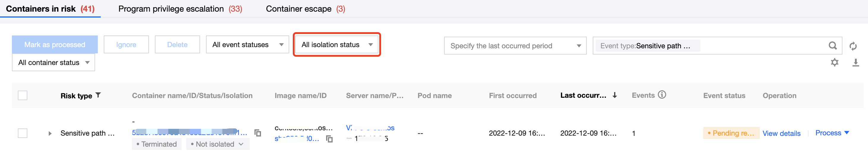
Task: Expand the Sensitive path row details
Action: [50, 134]
